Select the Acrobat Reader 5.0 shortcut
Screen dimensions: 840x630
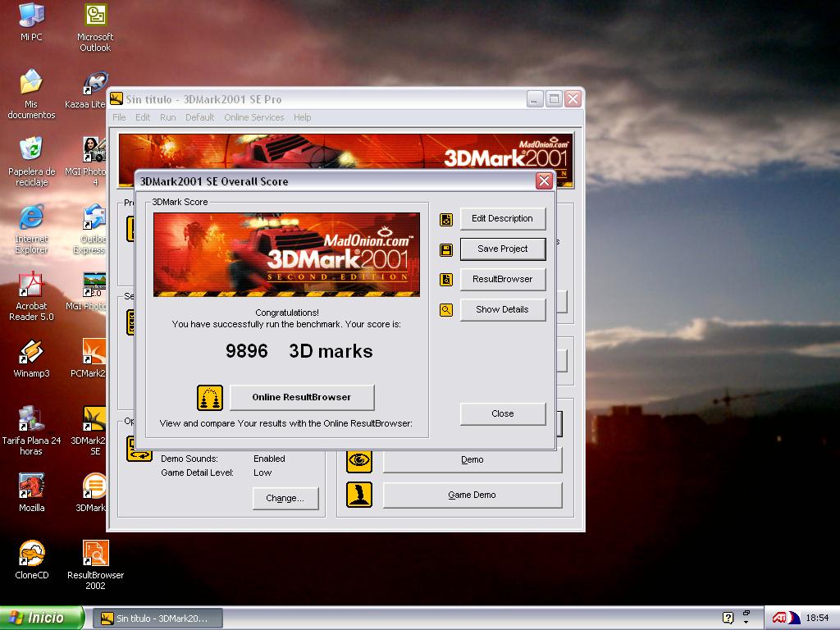tap(31, 295)
